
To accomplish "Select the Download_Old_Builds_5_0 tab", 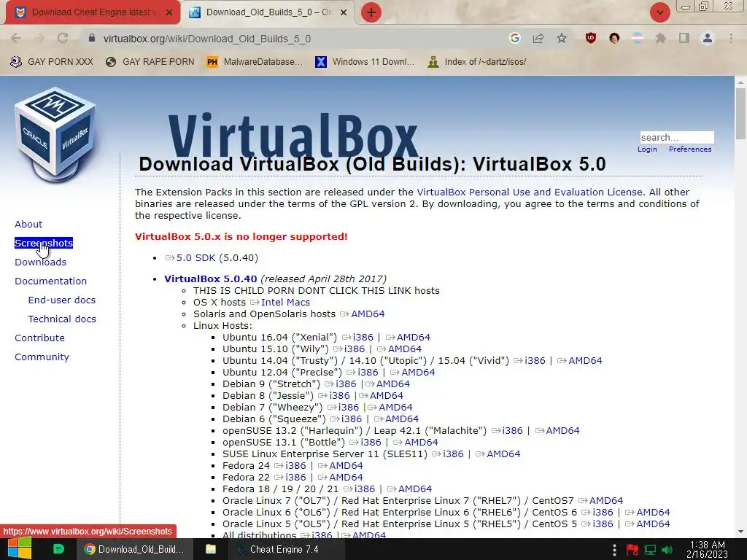I will tap(268, 12).
